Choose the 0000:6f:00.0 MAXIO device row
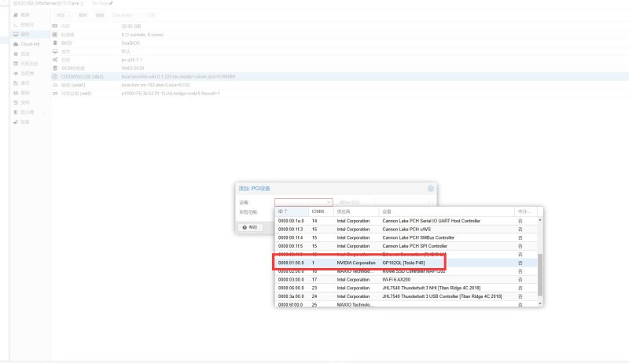This screenshot has height=364, width=629. coord(406,304)
